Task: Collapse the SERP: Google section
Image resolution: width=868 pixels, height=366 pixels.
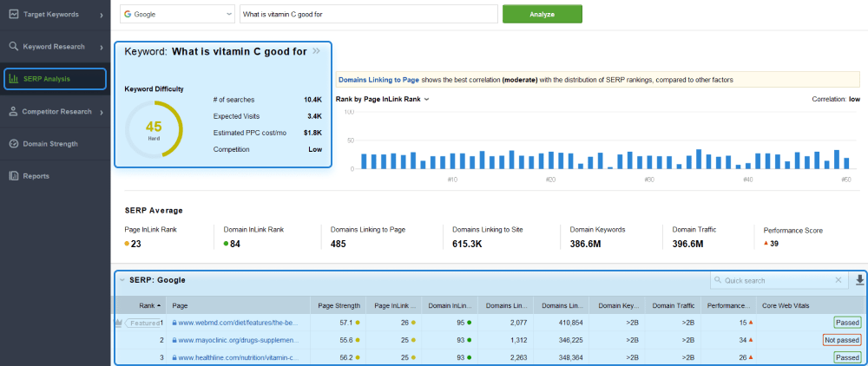Action: click(x=122, y=280)
